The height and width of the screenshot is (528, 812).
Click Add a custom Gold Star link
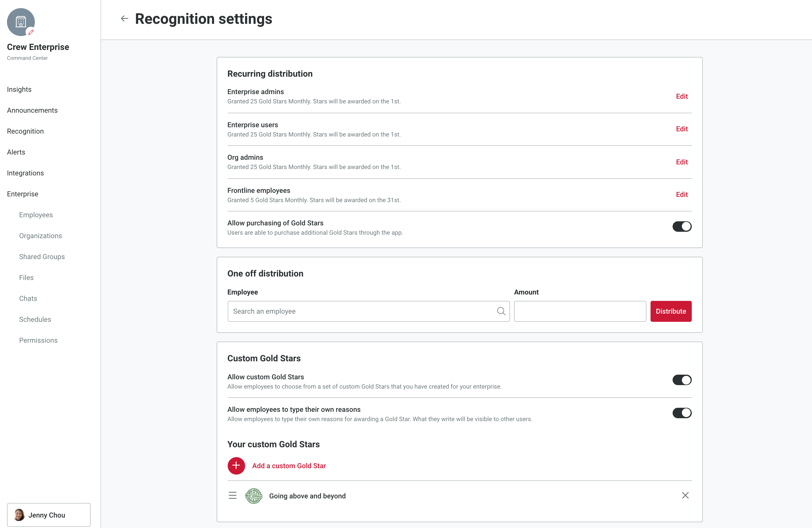point(289,466)
